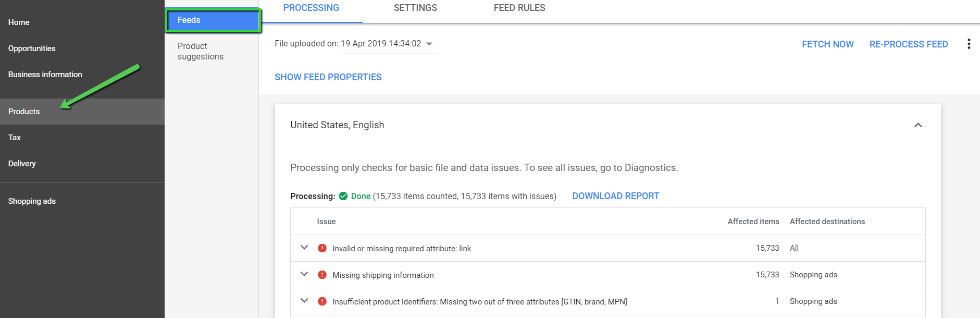Open Tax in the sidebar

point(15,138)
